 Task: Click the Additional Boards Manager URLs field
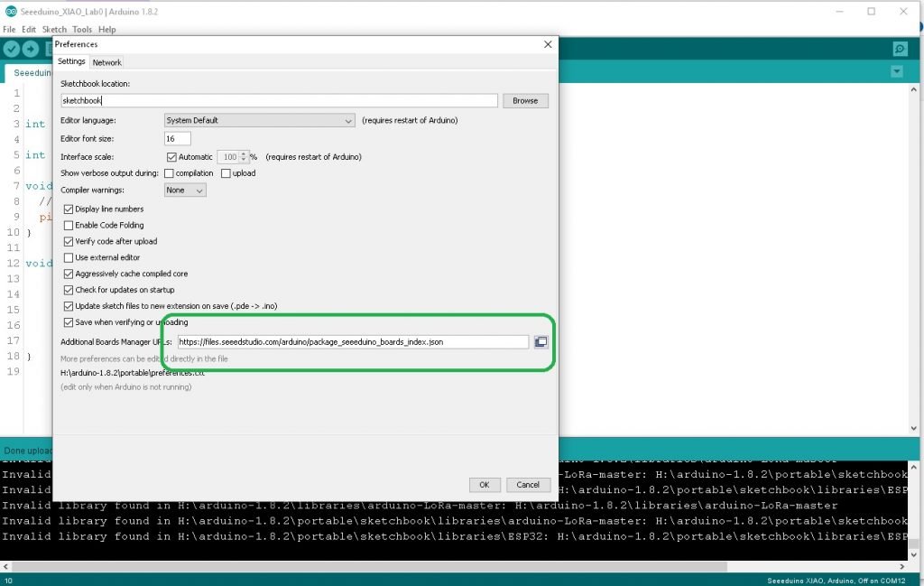(x=353, y=342)
